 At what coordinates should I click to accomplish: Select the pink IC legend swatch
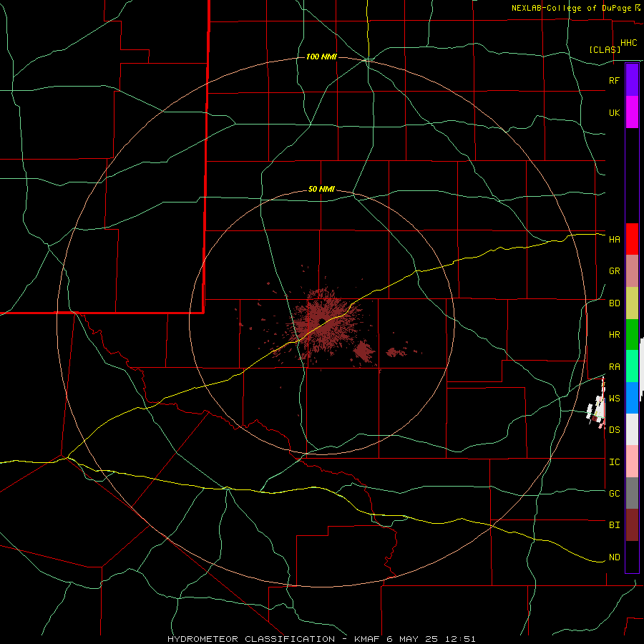[632, 462]
